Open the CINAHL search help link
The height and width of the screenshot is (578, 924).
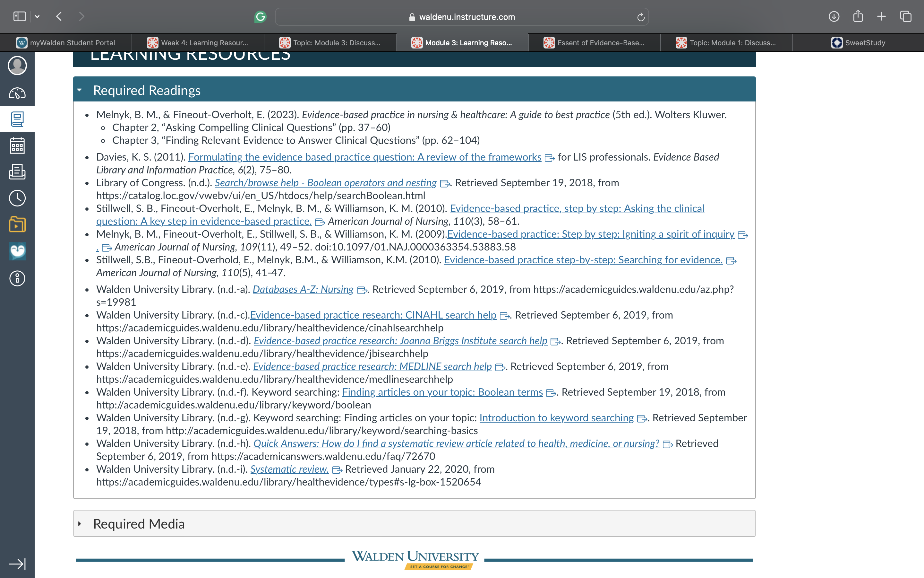click(x=373, y=315)
